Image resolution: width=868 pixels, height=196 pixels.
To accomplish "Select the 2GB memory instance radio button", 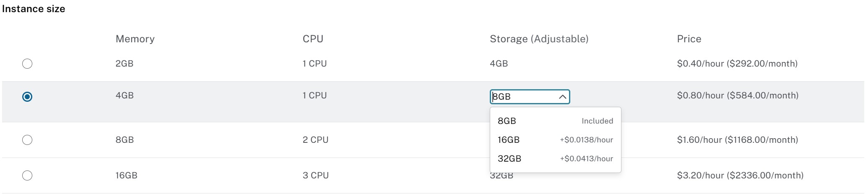I will (x=27, y=64).
